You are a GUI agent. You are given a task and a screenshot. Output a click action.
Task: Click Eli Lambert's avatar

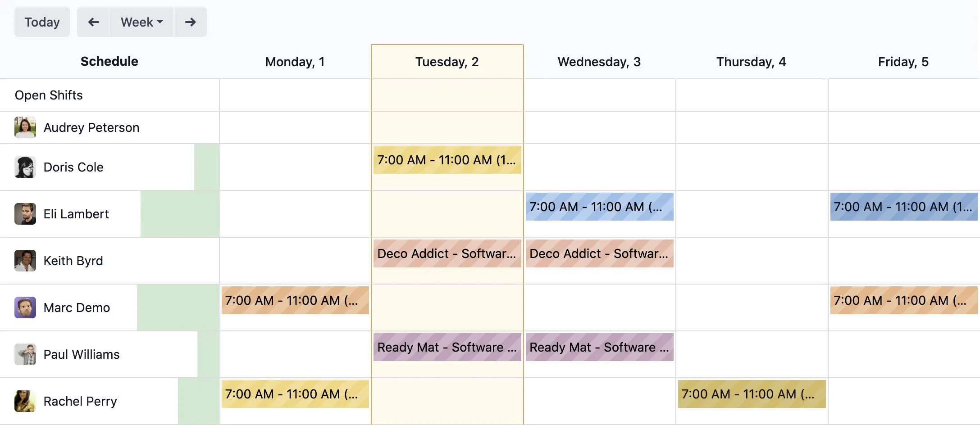25,214
